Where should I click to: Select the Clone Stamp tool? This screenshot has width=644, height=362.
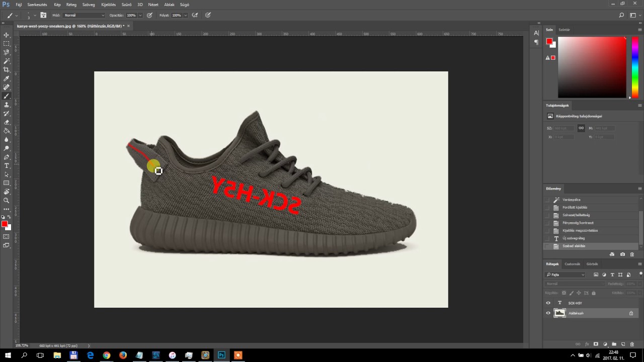coord(7,105)
